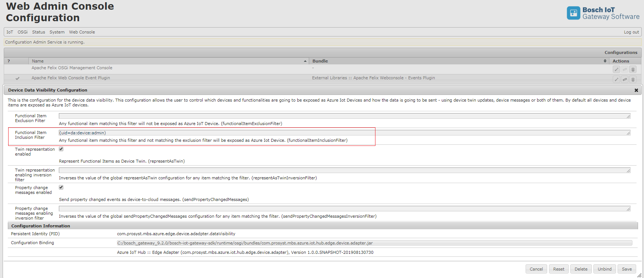This screenshot has width=644, height=278.
Task: Save the device data visibility configuration
Action: [x=627, y=269]
